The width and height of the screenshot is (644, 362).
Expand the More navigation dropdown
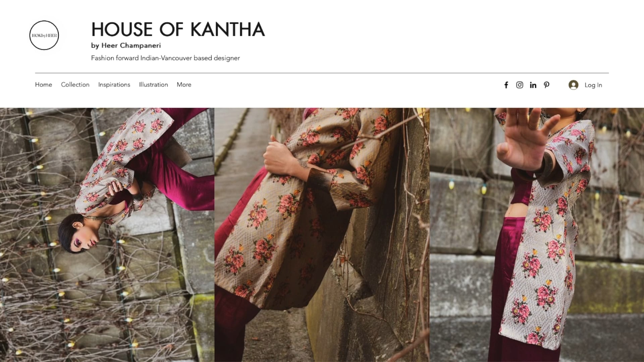pos(184,85)
